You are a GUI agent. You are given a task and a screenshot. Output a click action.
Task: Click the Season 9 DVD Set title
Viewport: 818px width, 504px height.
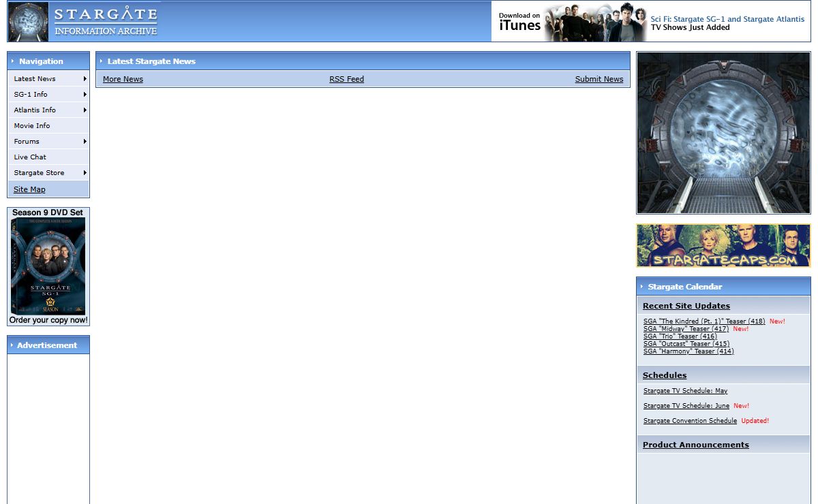tap(48, 212)
